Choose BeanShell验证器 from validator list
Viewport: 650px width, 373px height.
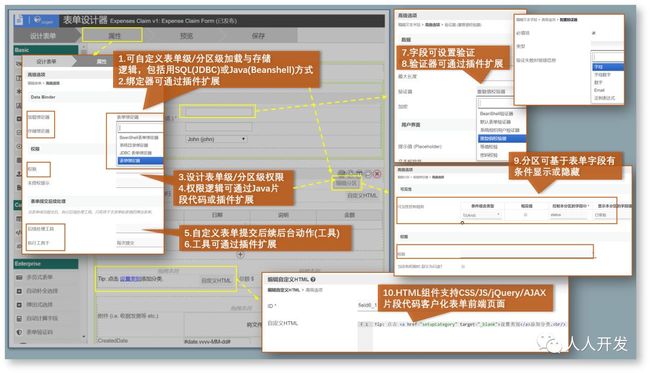(x=497, y=114)
